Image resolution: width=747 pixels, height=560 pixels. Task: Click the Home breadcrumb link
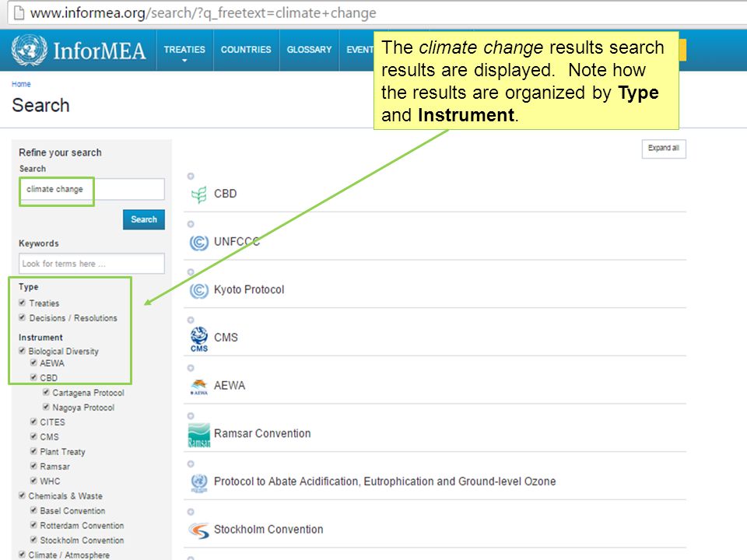tap(21, 84)
